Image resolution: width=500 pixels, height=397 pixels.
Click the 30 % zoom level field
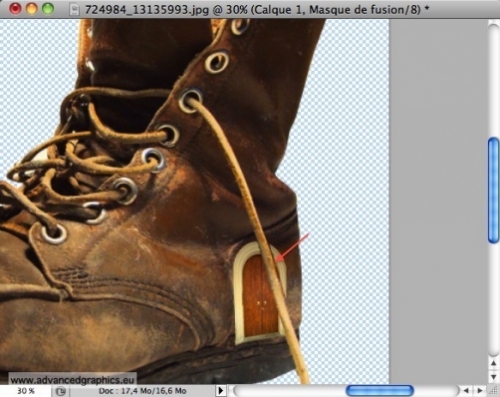pyautogui.click(x=25, y=391)
